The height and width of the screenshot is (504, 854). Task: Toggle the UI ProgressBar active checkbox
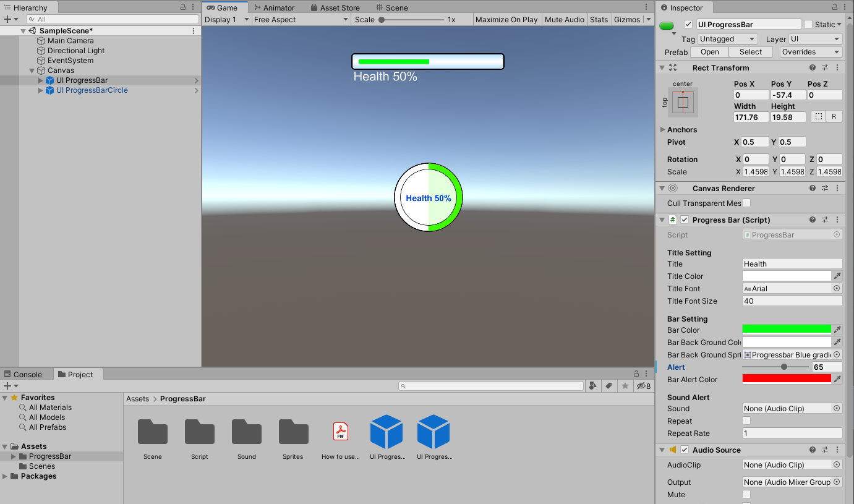click(x=688, y=25)
